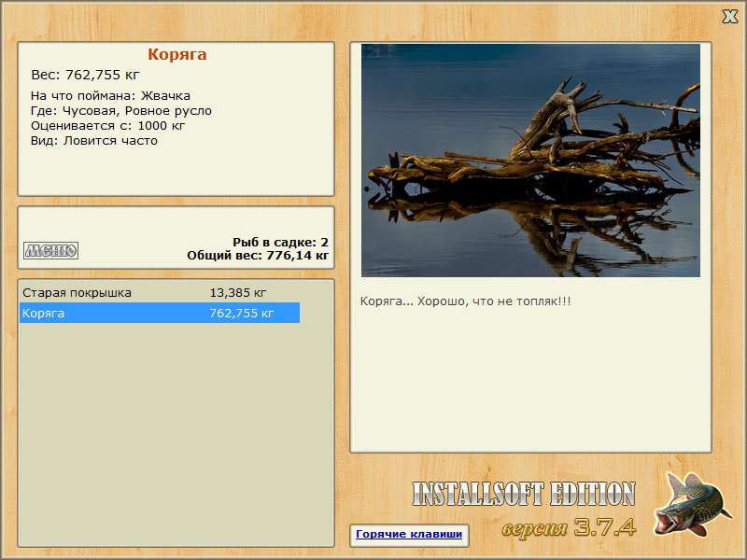The width and height of the screenshot is (747, 560).
Task: Select the highlighted Коряга row
Action: pos(160,313)
